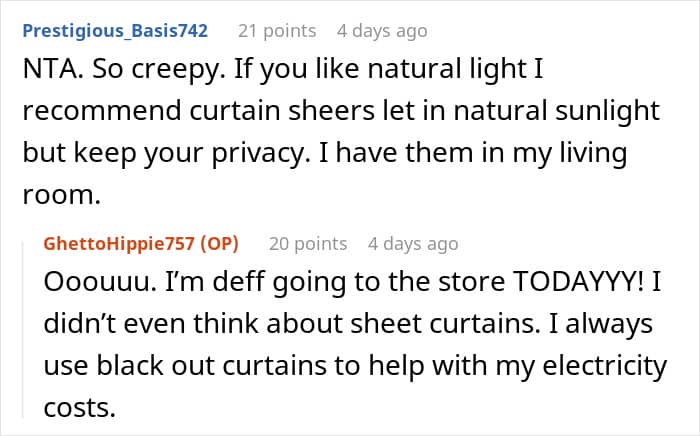Open the OP reply's 4 days ago timestamp
This screenshot has width=700, height=436.
pos(413,244)
